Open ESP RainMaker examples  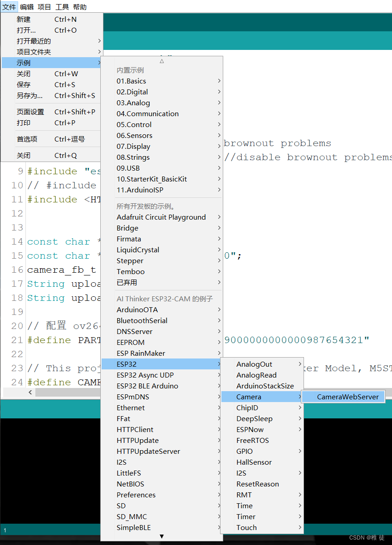point(162,354)
